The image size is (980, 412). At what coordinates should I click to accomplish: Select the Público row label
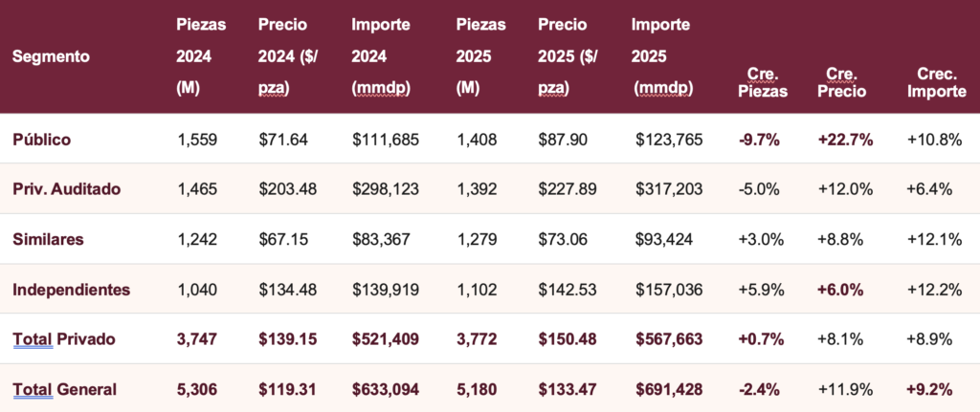tap(42, 139)
